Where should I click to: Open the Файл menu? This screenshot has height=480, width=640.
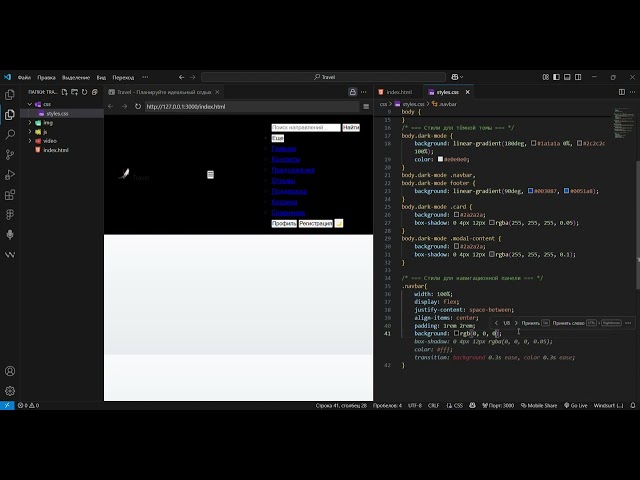click(x=24, y=78)
